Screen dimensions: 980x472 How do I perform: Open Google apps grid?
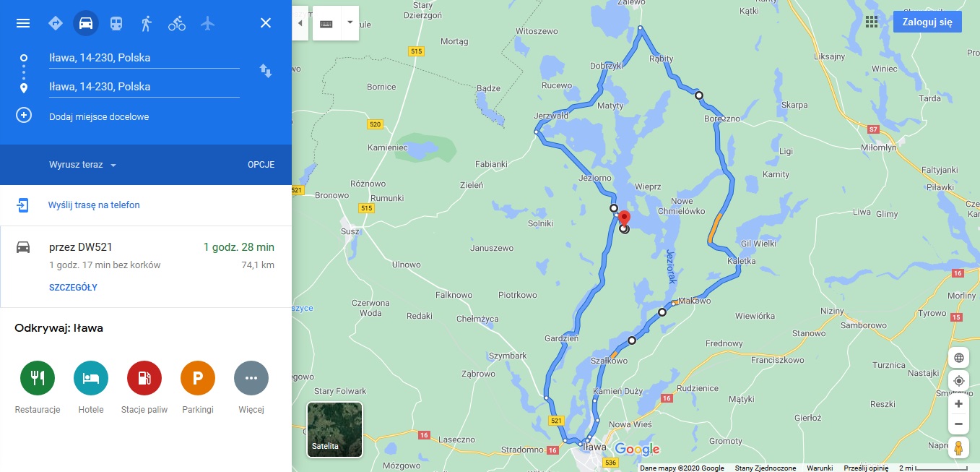click(872, 22)
